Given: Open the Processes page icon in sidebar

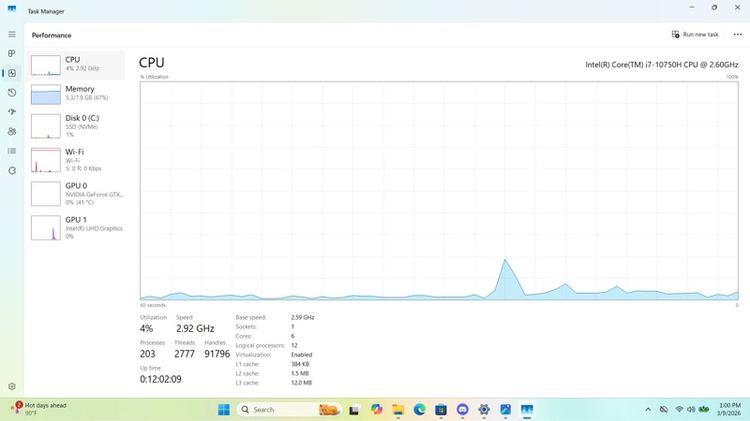Looking at the screenshot, I should pos(12,54).
